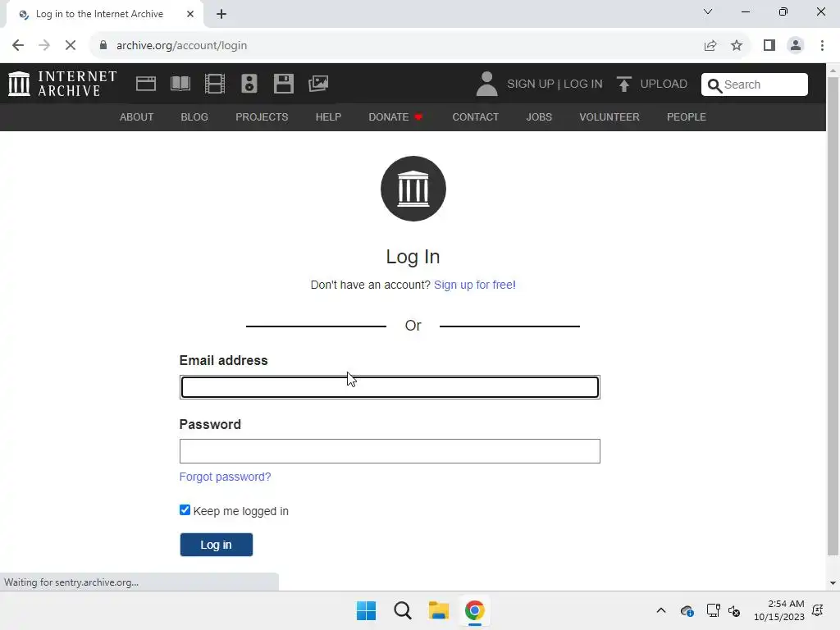Viewport: 840px width, 630px height.
Task: Open Windows Start menu
Action: click(x=367, y=610)
